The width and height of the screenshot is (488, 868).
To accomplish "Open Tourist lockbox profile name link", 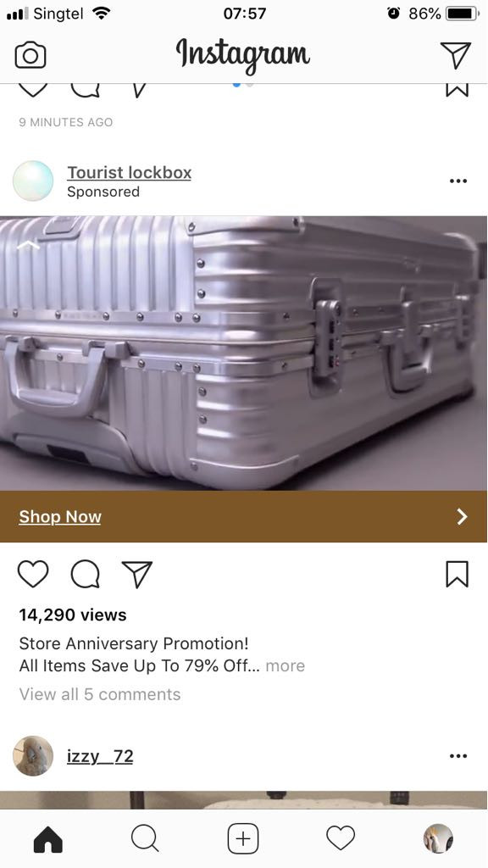I will (x=130, y=172).
